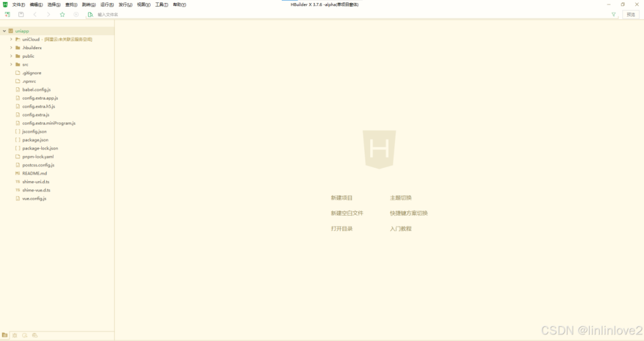The width and height of the screenshot is (644, 341).
Task: Open the project manager folder icon at bottom
Action: point(5,335)
